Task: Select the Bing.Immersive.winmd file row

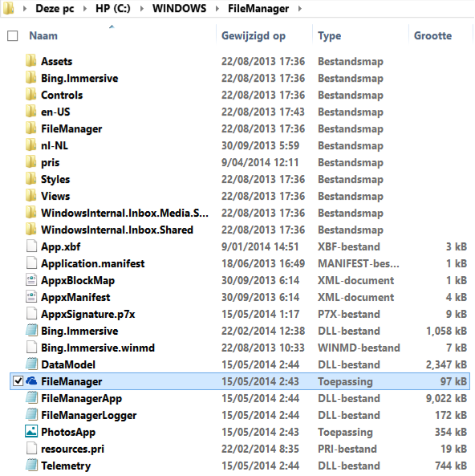Action: [x=240, y=348]
